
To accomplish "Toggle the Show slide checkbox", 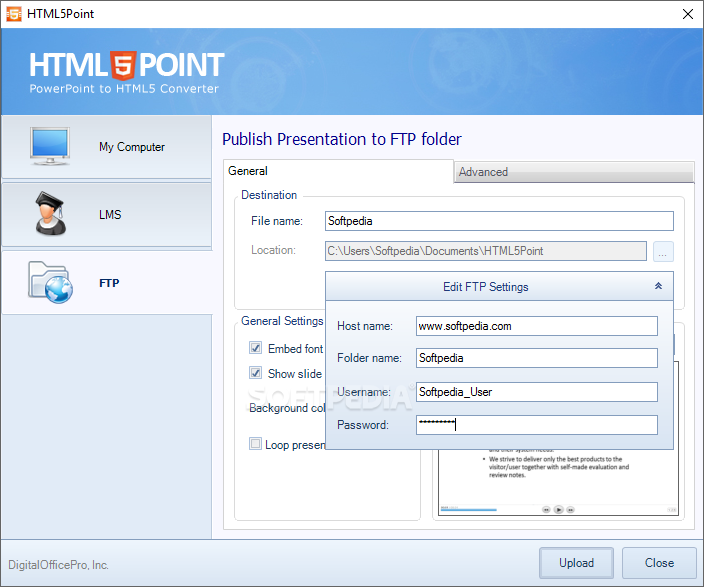I will (x=255, y=373).
